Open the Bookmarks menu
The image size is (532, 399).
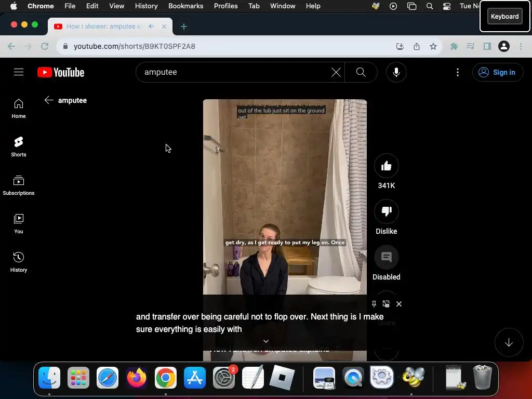(x=185, y=6)
